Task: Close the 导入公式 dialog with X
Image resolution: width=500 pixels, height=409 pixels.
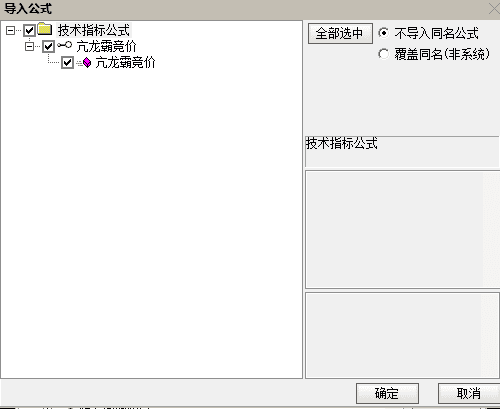Action: tap(495, 8)
